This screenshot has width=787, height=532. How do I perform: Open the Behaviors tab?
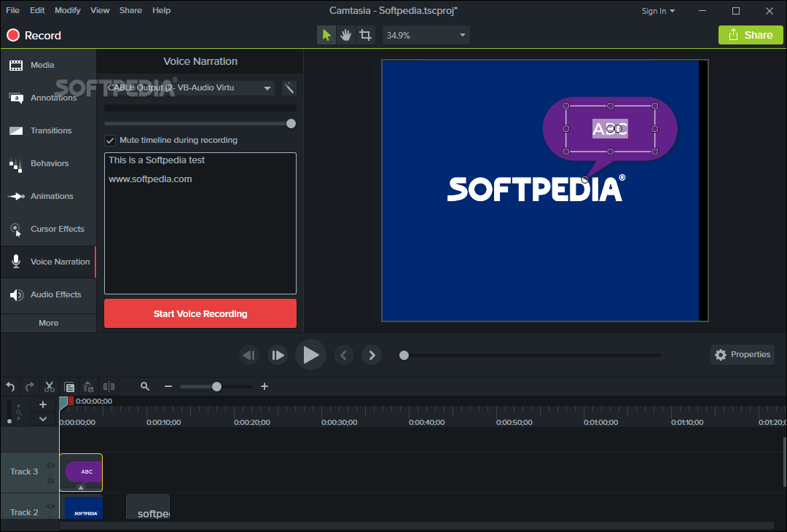[48, 164]
